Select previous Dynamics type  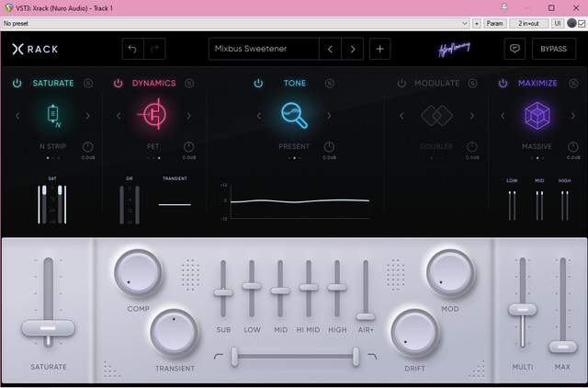coord(119,116)
